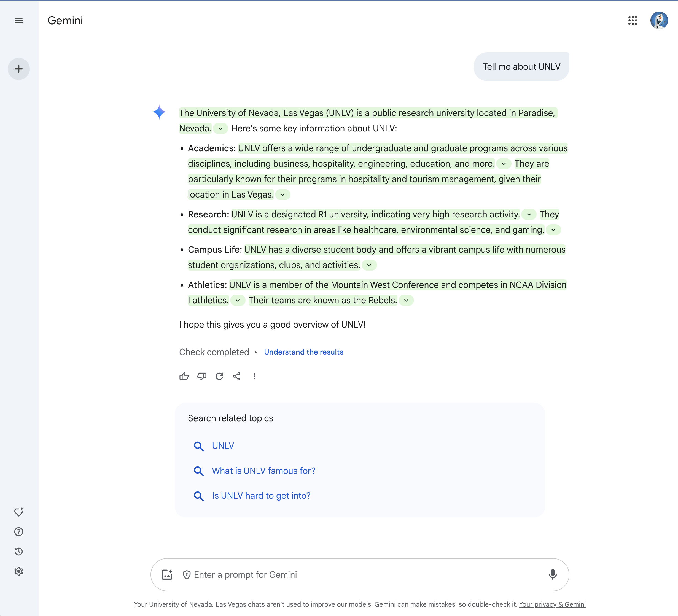Click 'Search related topics' heading
This screenshot has width=678, height=616.
(x=230, y=418)
